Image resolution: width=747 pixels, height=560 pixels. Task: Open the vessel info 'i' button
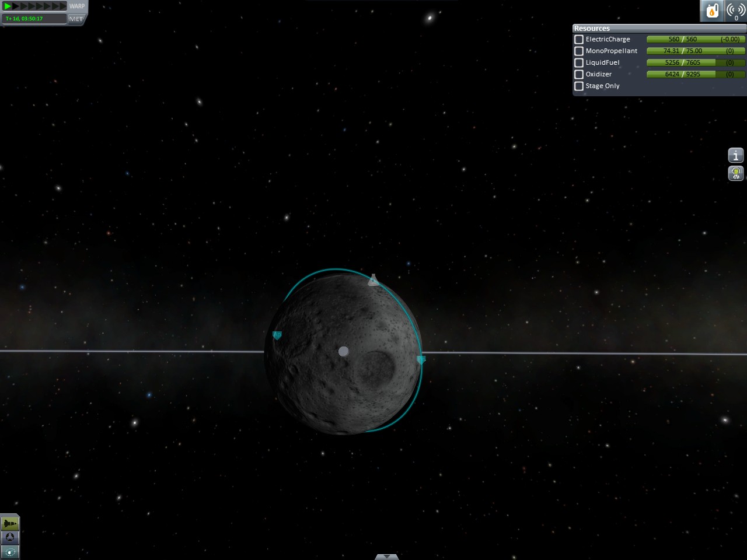[x=736, y=155]
